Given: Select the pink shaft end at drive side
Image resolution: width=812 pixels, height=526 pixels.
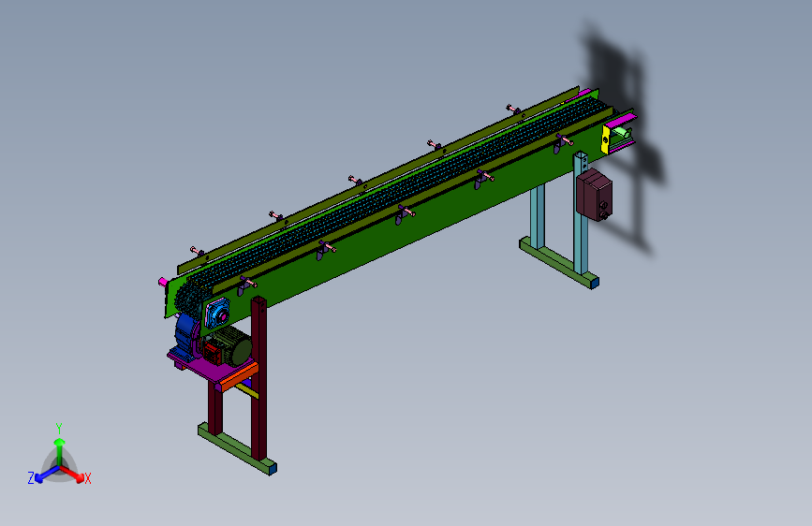Looking at the screenshot, I should pyautogui.click(x=163, y=282).
